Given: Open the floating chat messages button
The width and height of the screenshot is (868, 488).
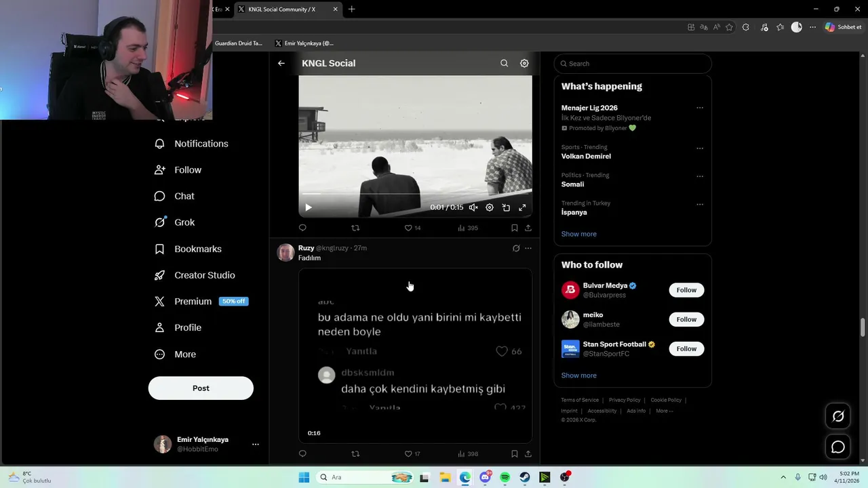Looking at the screenshot, I should 838,447.
